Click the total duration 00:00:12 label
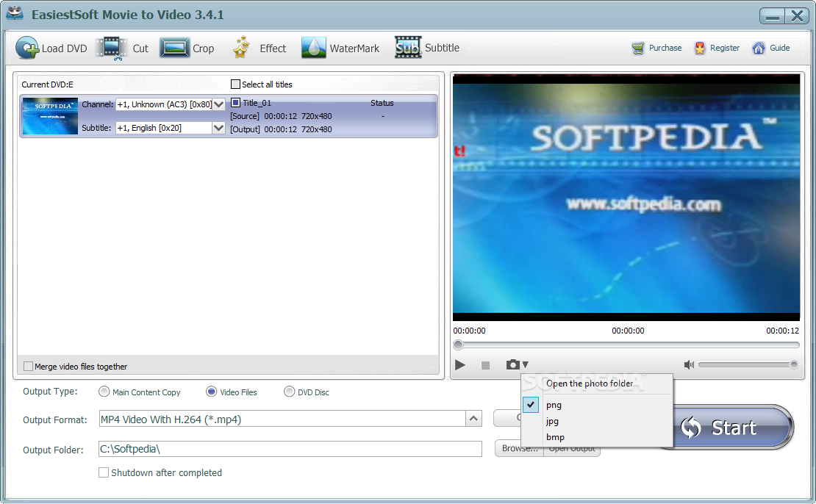 782,331
